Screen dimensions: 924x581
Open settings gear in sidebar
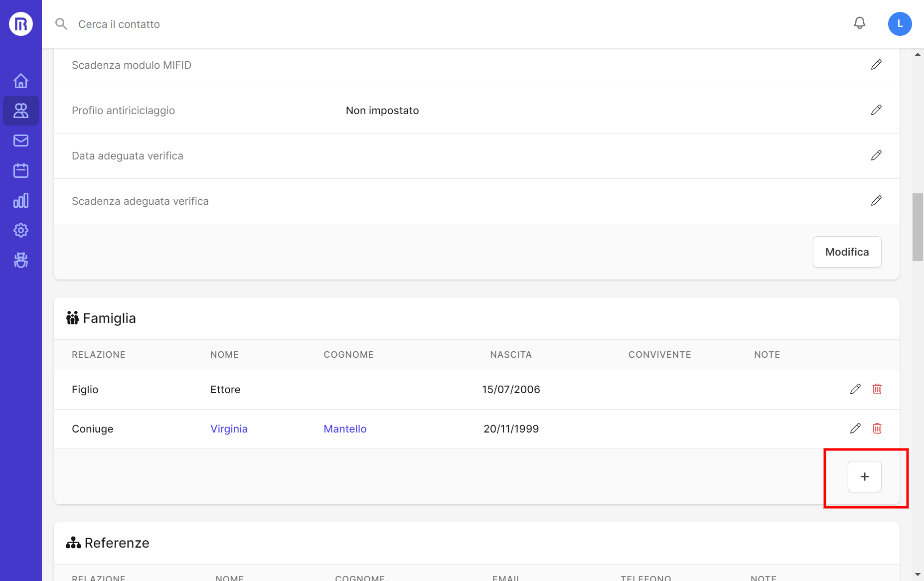tap(21, 230)
